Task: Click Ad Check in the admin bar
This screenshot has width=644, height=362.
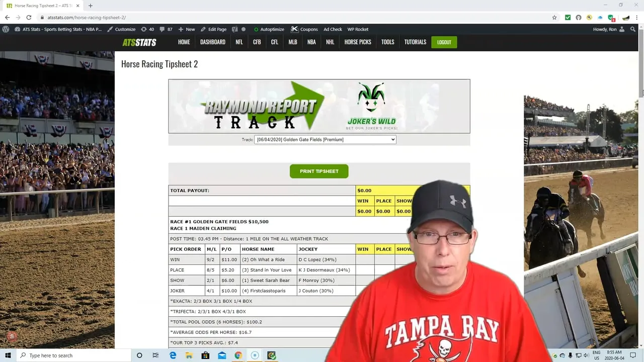Action: (x=333, y=29)
